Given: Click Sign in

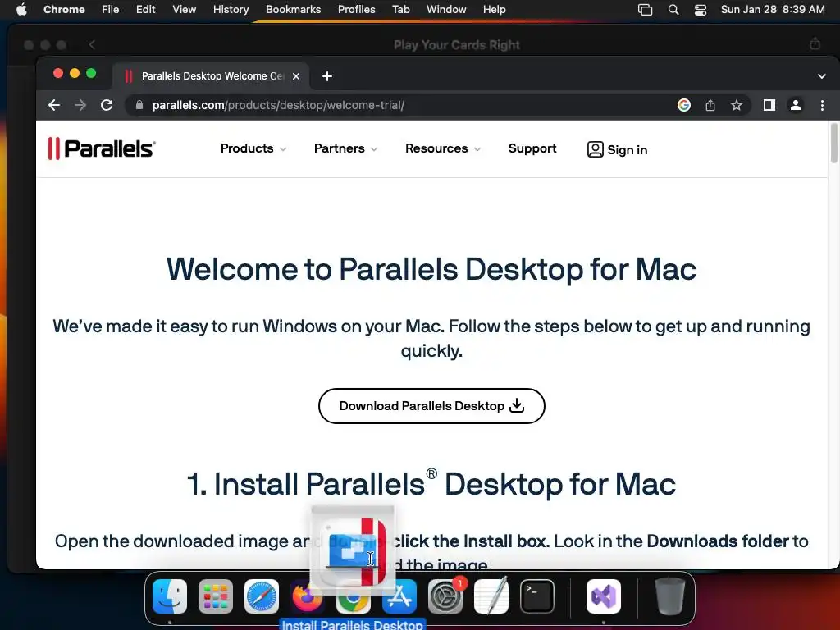Looking at the screenshot, I should [617, 149].
